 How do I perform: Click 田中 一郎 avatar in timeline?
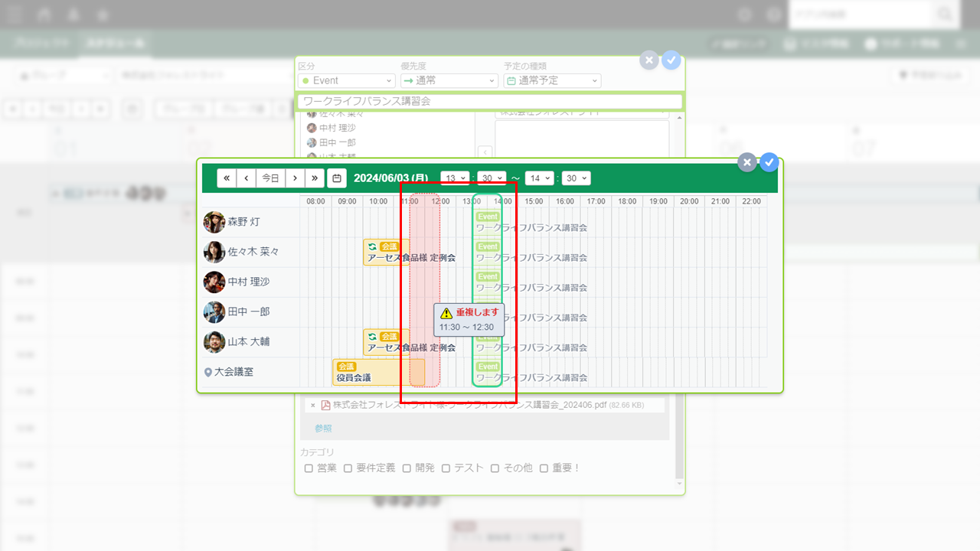(214, 311)
